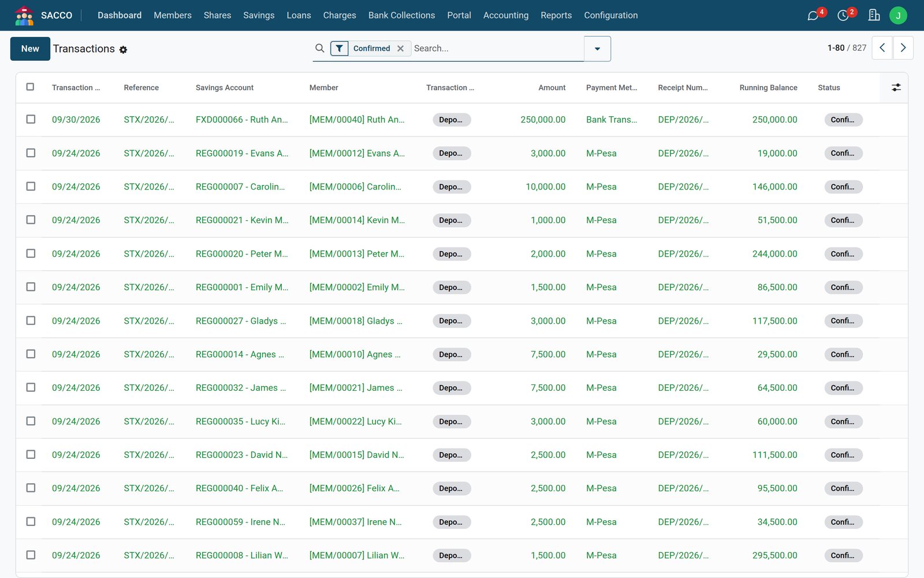Open [MEM/00026] Felix A... member cell

coord(354,488)
